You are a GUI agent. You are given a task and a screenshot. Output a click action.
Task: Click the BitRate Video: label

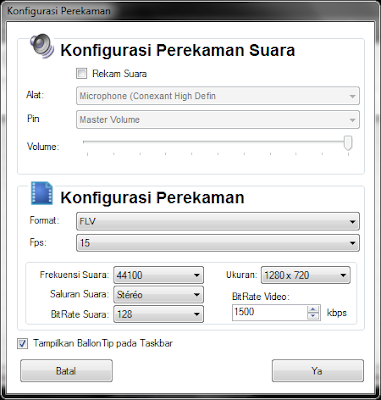tap(261, 297)
